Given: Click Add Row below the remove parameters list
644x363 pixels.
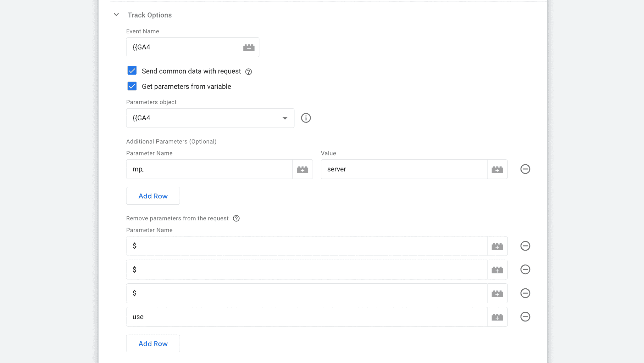Looking at the screenshot, I should [153, 343].
